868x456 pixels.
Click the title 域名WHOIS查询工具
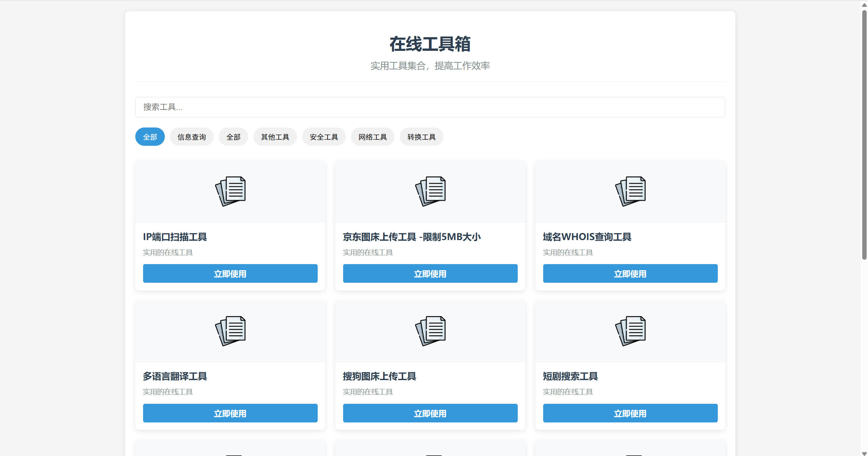[x=587, y=237]
